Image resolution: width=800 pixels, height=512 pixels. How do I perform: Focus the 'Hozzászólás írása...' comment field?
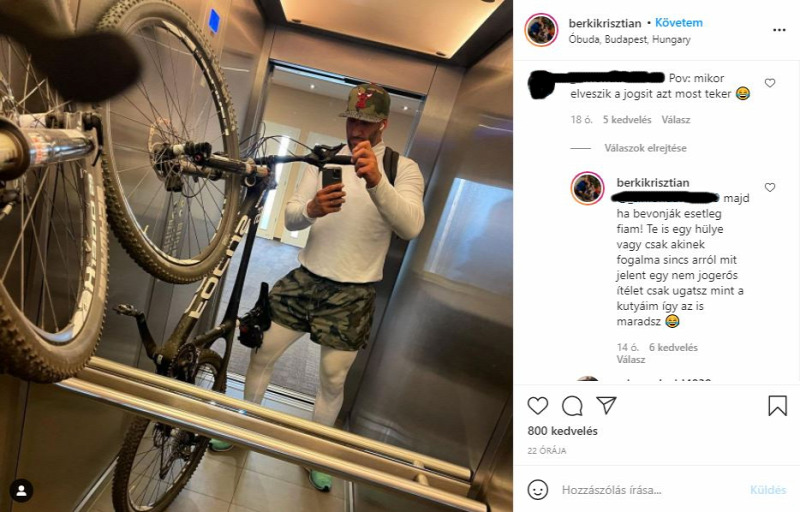648,490
